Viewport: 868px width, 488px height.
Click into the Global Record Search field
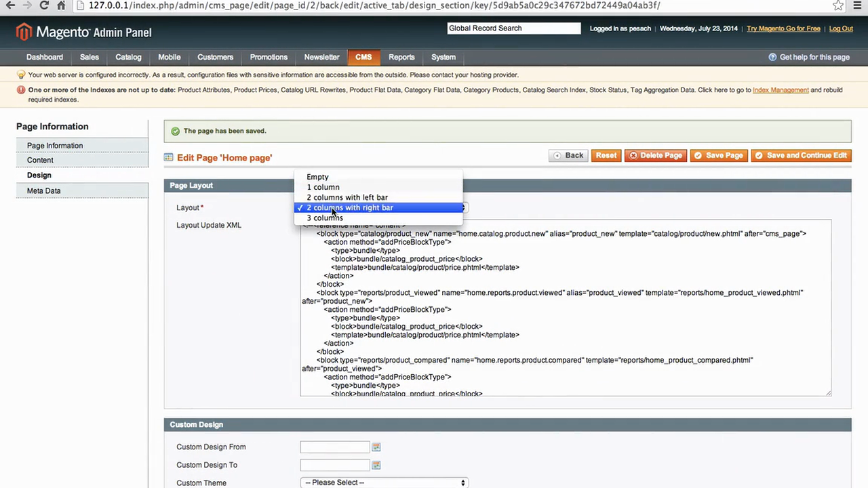513,28
